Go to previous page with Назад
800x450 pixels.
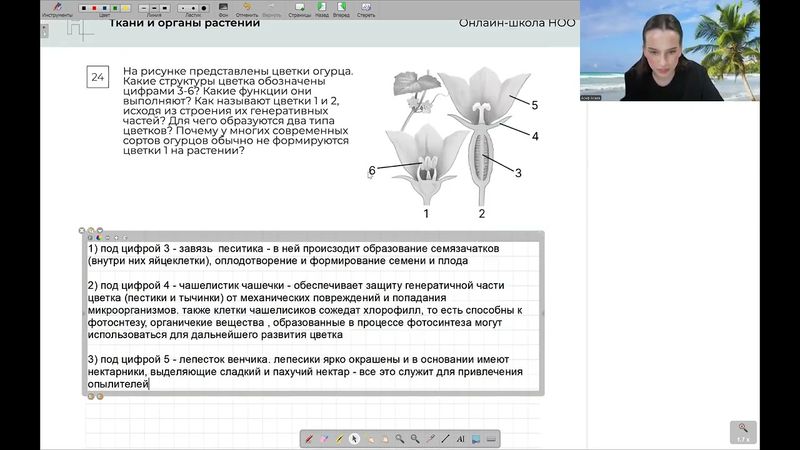pos(322,9)
